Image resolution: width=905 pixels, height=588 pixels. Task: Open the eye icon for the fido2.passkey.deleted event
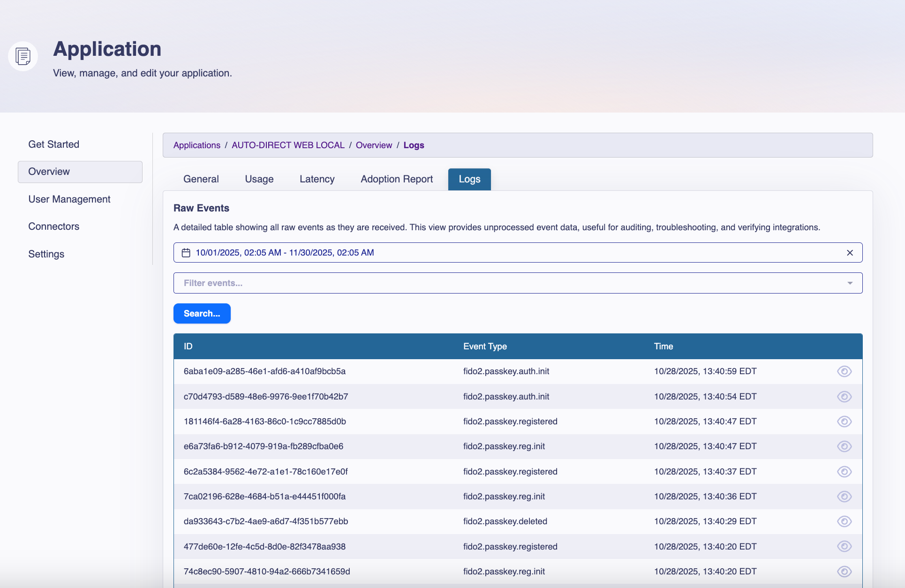point(845,521)
